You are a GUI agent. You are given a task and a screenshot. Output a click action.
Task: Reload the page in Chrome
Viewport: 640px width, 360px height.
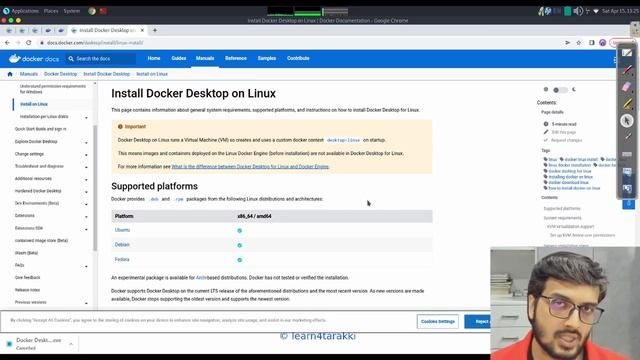tap(29, 42)
